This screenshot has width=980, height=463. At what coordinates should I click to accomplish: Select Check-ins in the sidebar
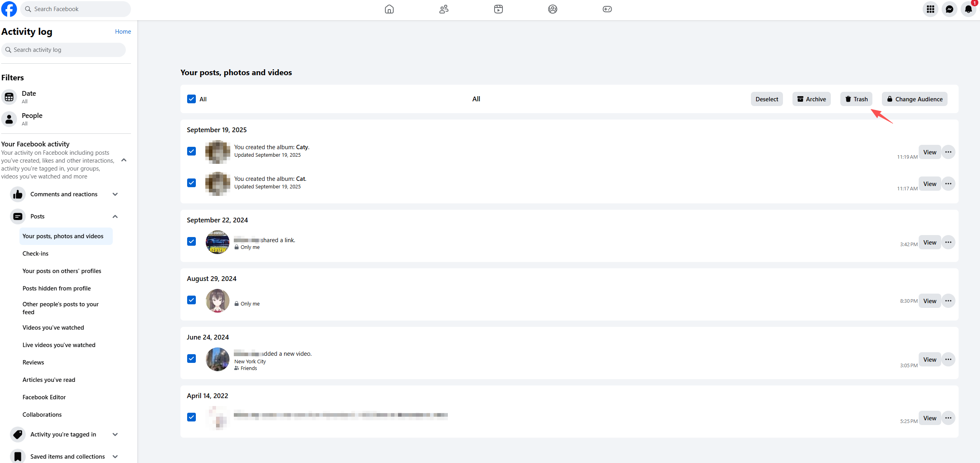(x=36, y=254)
